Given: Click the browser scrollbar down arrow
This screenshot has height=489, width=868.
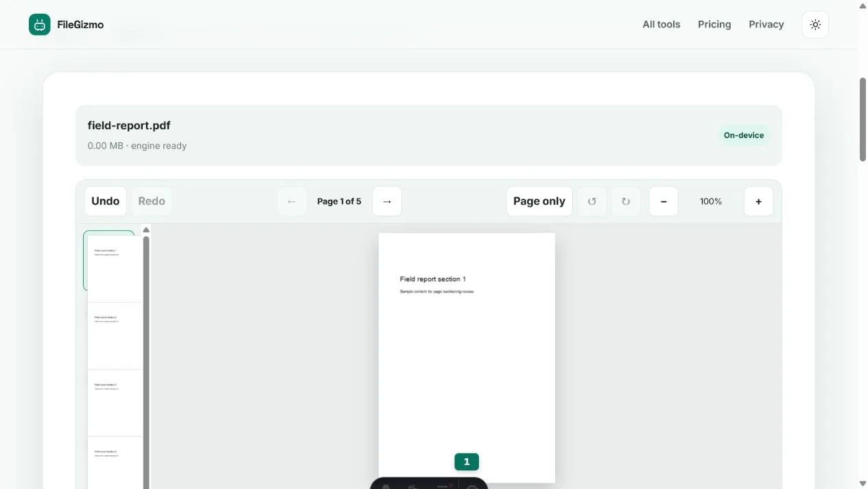Looking at the screenshot, I should tap(863, 484).
